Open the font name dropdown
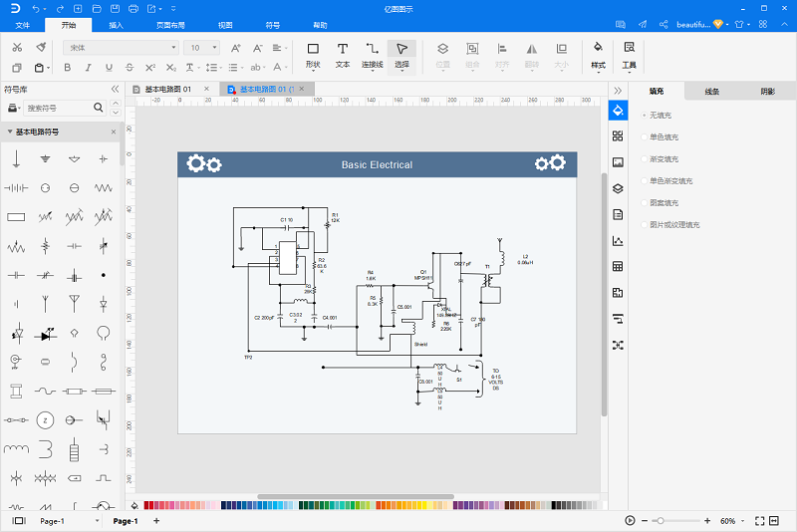 121,48
